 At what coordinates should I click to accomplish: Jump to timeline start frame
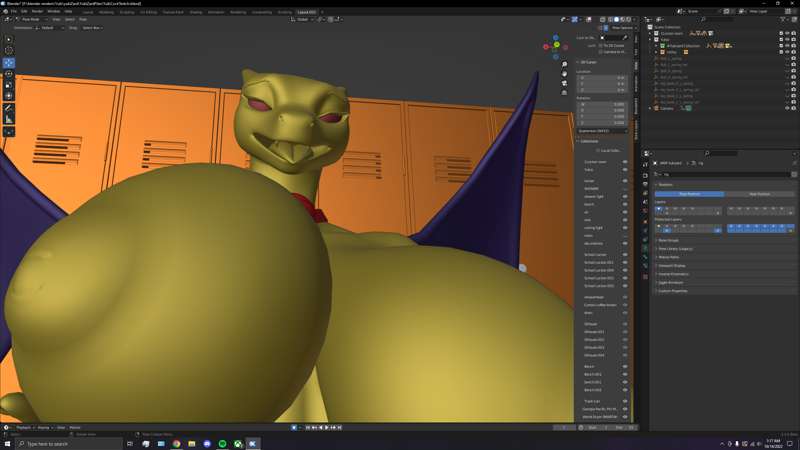(308, 428)
